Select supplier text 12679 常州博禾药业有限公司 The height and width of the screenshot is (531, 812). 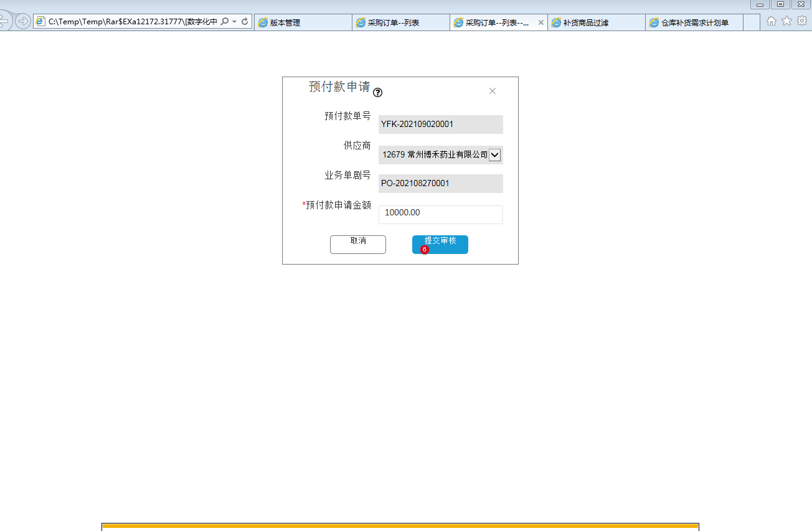point(435,154)
